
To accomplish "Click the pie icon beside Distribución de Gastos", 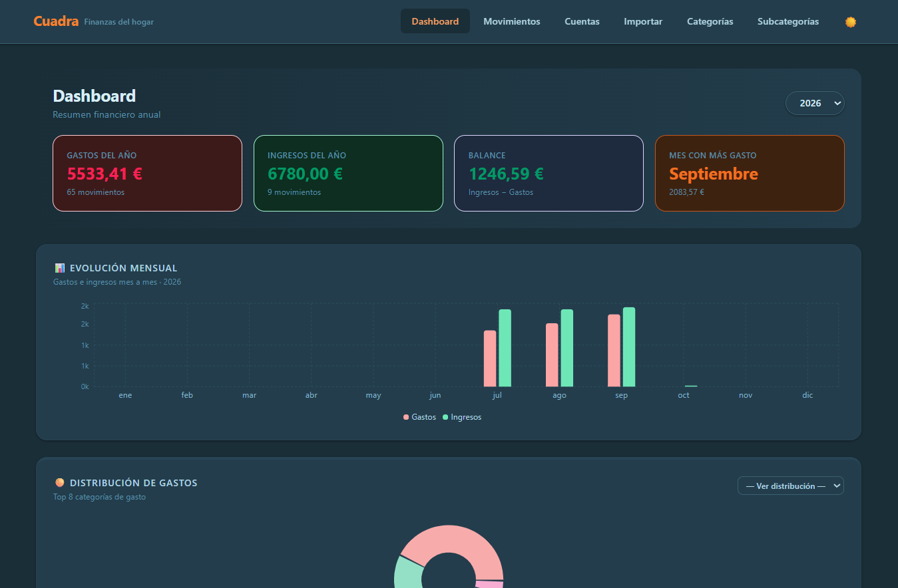I will [60, 483].
